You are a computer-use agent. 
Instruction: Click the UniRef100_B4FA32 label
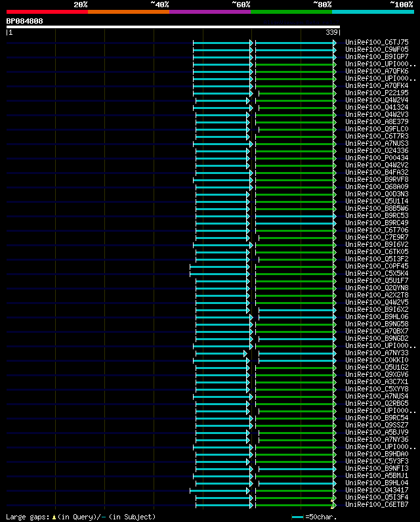(377, 172)
